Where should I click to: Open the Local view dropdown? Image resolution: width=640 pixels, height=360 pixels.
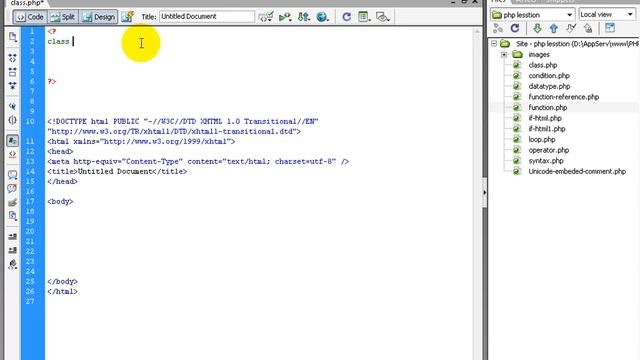(x=607, y=15)
